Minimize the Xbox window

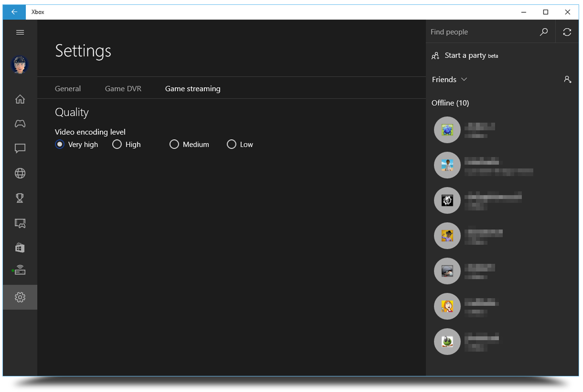524,12
